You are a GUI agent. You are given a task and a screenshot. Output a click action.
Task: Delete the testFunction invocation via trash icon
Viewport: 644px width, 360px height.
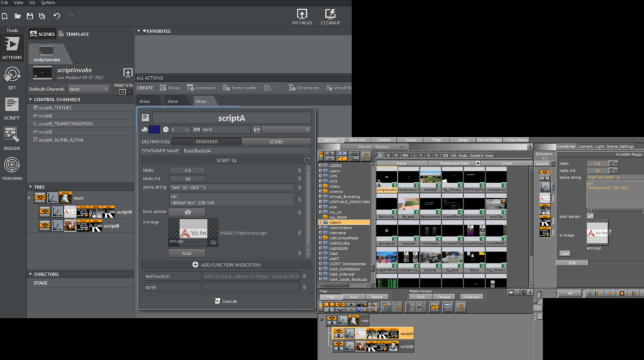(x=304, y=276)
